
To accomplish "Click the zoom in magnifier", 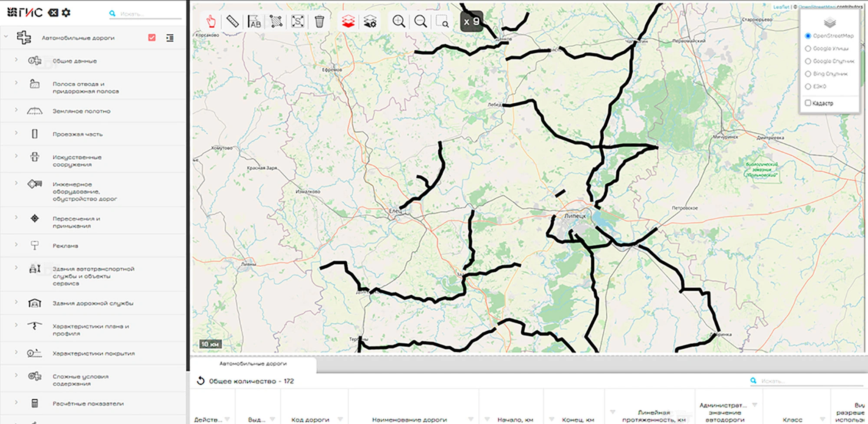I will pyautogui.click(x=398, y=21).
